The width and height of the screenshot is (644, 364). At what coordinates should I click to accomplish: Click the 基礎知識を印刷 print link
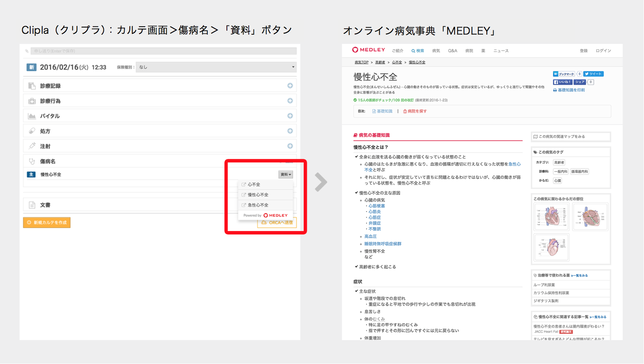pyautogui.click(x=569, y=90)
